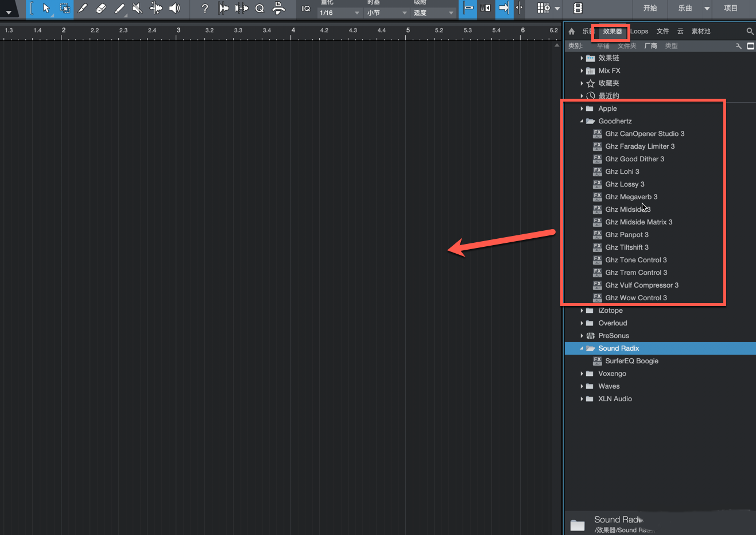
Task: Select Ghz Vulf Compressor 3 plugin
Action: 642,285
